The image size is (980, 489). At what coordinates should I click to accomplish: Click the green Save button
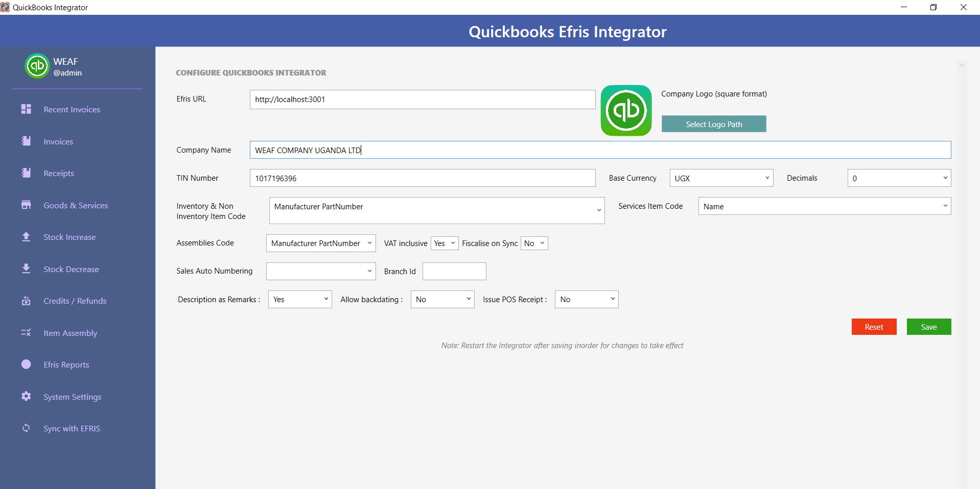929,327
